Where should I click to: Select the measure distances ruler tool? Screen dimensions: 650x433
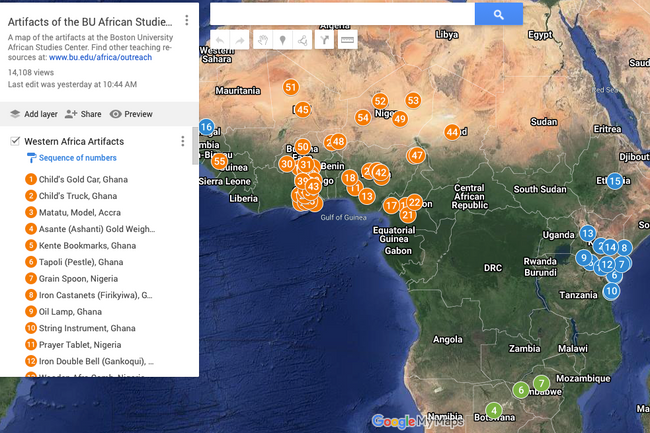(347, 40)
